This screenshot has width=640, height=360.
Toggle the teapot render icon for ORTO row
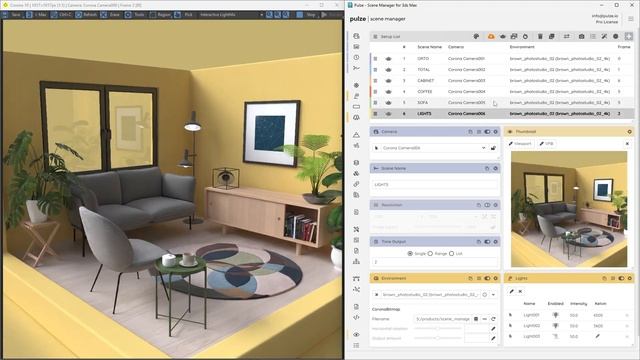click(388, 58)
